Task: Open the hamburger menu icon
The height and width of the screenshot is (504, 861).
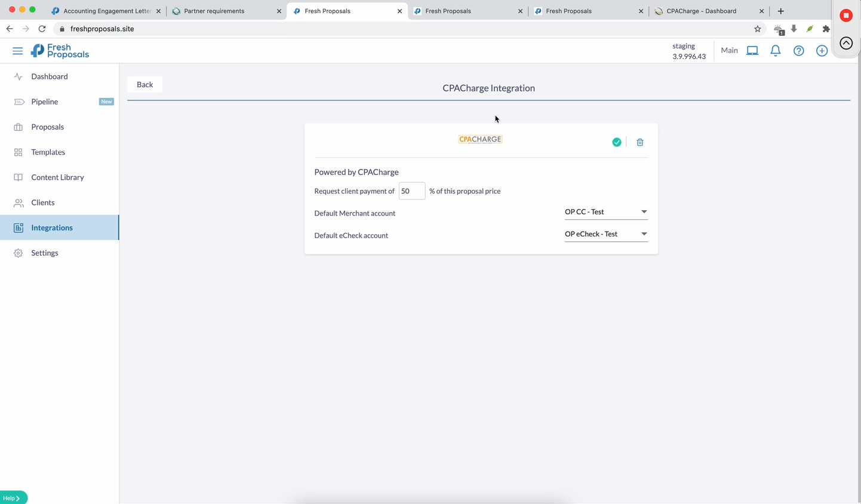Action: tap(17, 51)
